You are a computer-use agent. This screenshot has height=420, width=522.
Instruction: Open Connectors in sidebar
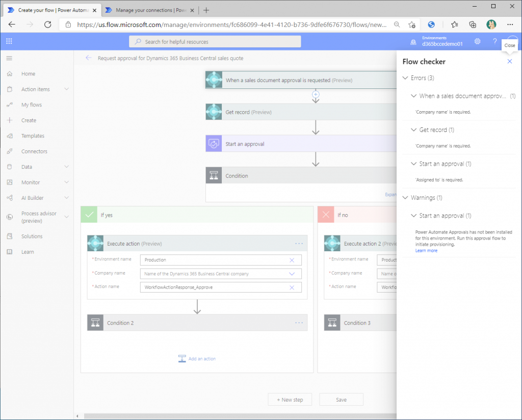click(34, 151)
